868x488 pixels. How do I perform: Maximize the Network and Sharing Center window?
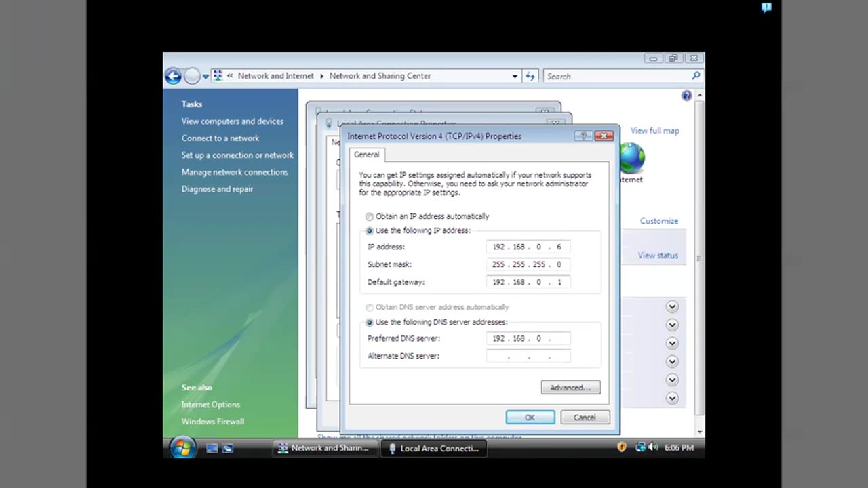[673, 58]
